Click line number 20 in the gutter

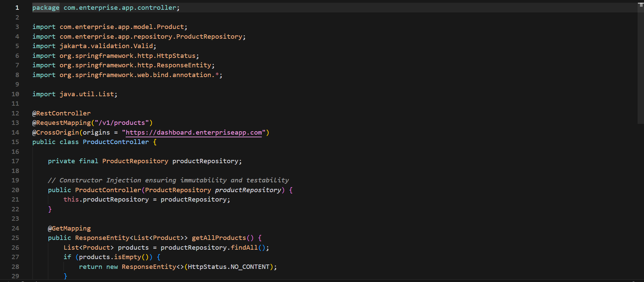[x=15, y=190]
